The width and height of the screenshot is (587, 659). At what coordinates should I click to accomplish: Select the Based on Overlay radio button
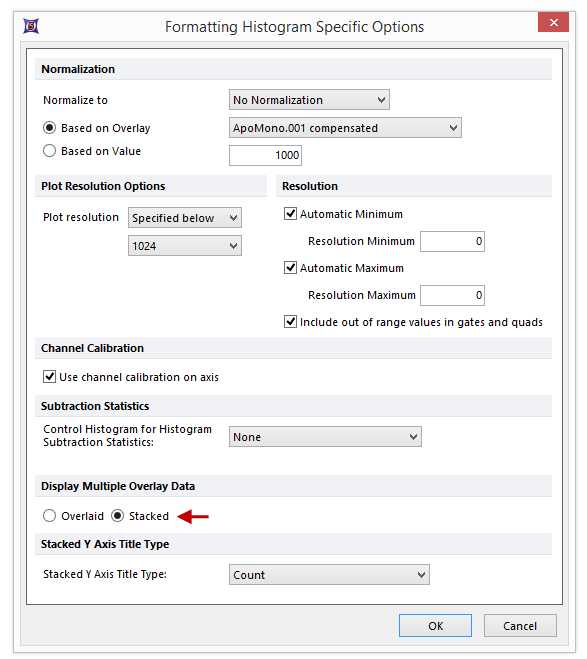tap(50, 128)
